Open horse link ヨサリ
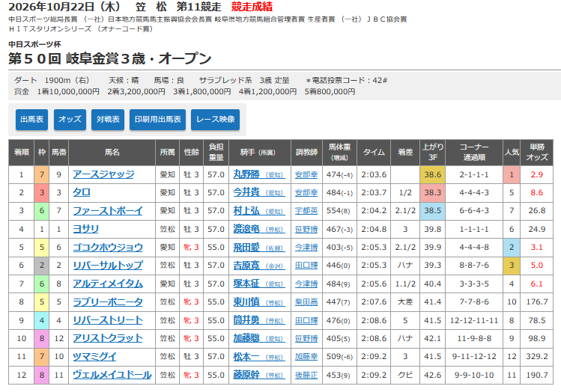This screenshot has height=392, width=561. coord(85,229)
